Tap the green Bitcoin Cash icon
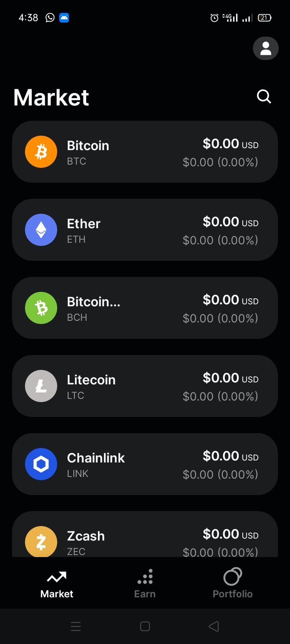 [41, 308]
